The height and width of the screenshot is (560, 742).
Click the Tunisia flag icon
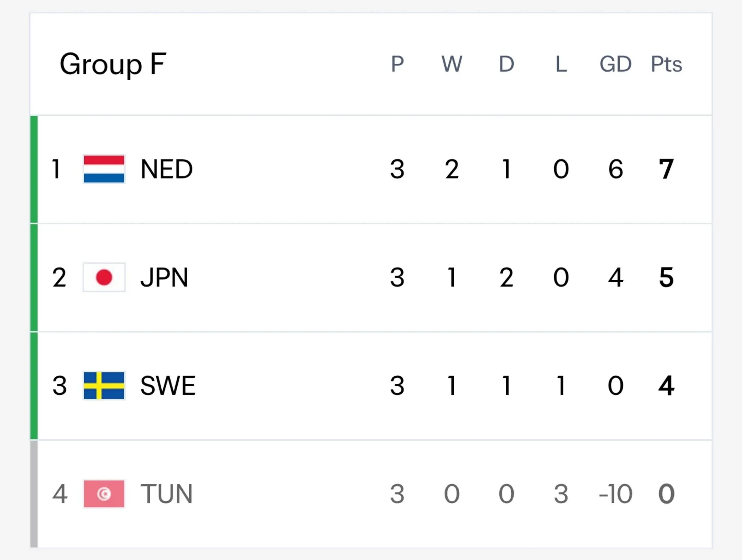point(104,494)
